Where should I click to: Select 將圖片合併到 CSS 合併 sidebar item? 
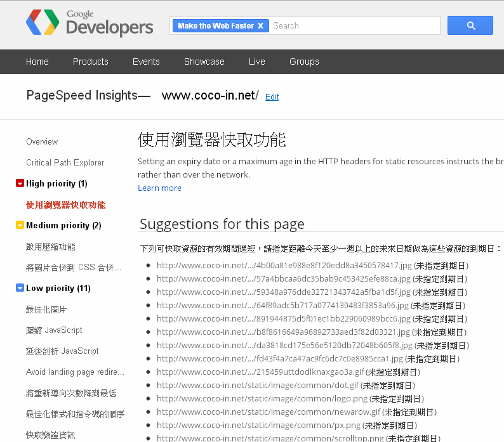[x=74, y=268]
